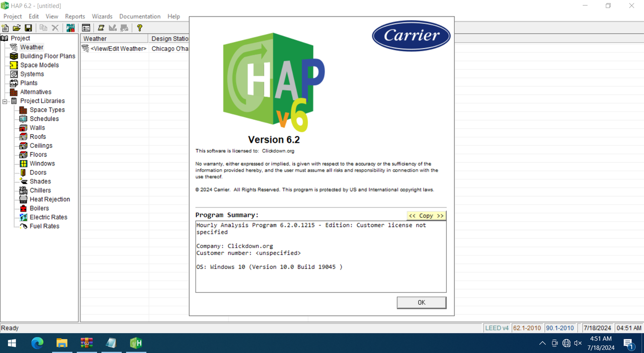Open the Documentation menu
This screenshot has height=353, width=644.
pos(140,17)
